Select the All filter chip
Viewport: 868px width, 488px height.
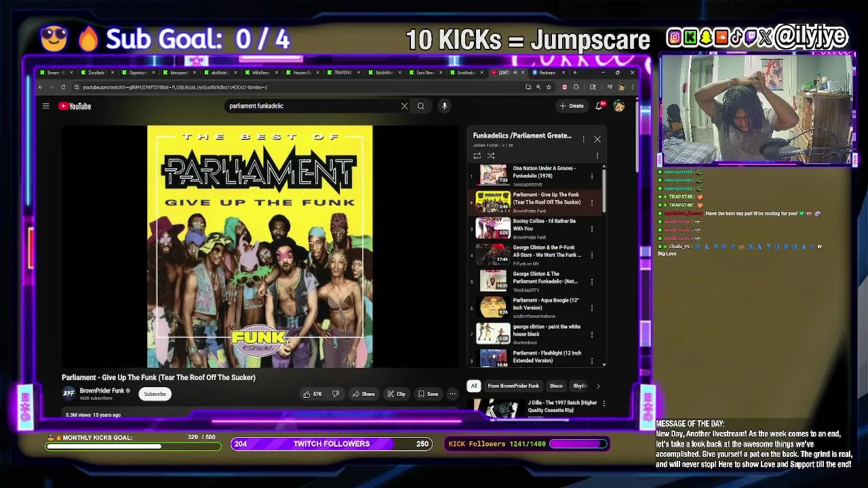474,386
